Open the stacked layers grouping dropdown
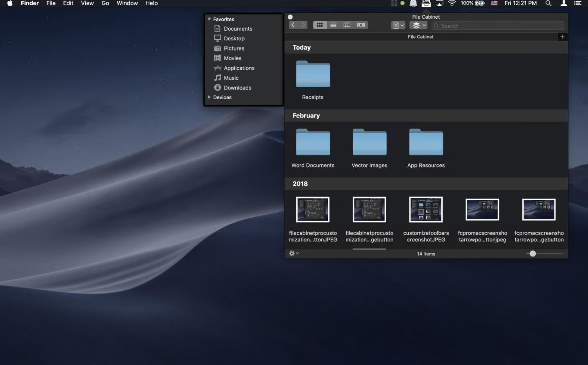Screen dimensions: 588x365 pyautogui.click(x=419, y=25)
